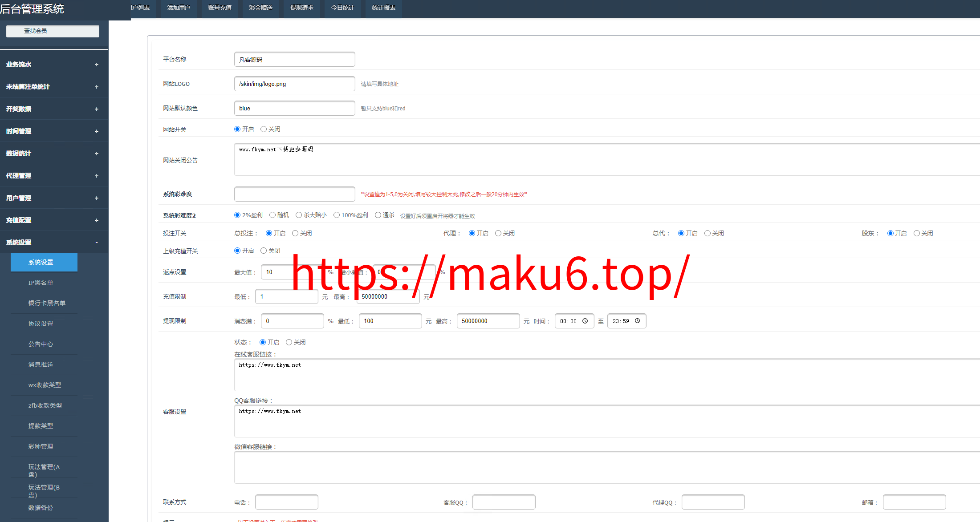Click 网站LOGO path input
Image resolution: width=980 pixels, height=522 pixels.
pos(295,84)
